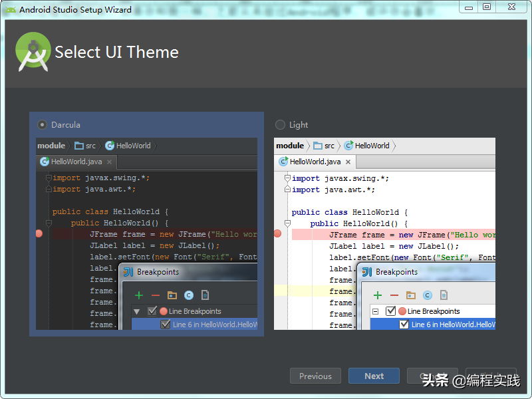Select the Darcula theme radio button
The image size is (532, 399).
click(x=42, y=125)
